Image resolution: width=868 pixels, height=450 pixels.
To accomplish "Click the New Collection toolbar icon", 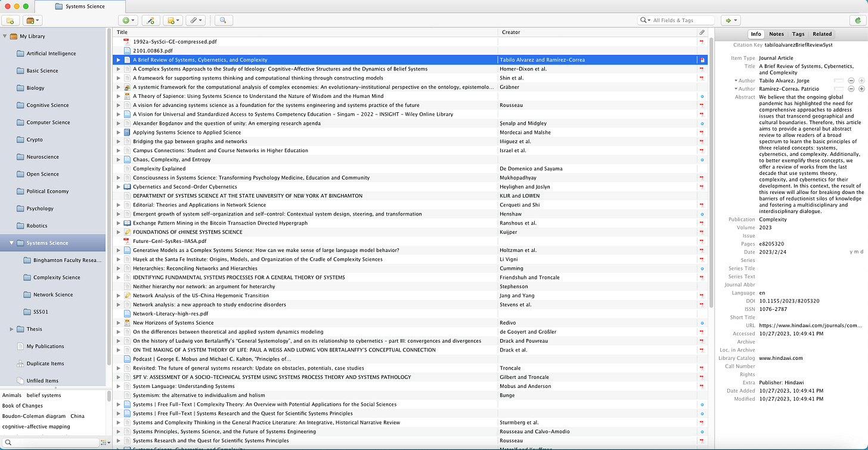I will point(10,20).
